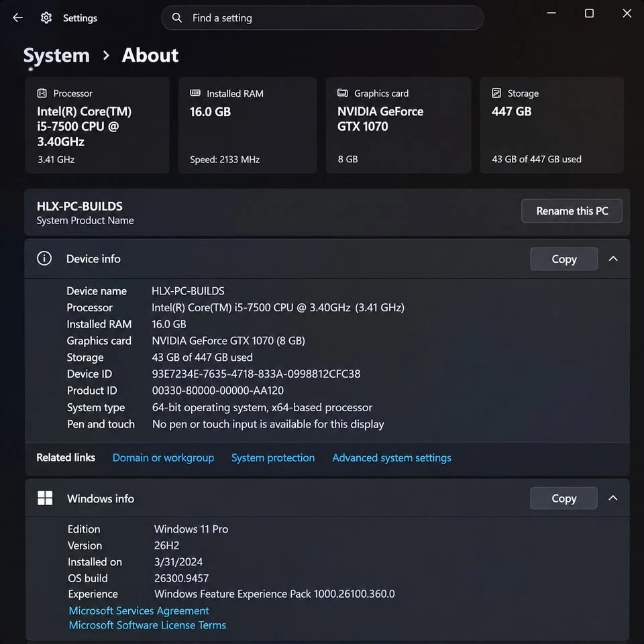
Task: Click the Installed RAM memory icon
Action: [195, 93]
